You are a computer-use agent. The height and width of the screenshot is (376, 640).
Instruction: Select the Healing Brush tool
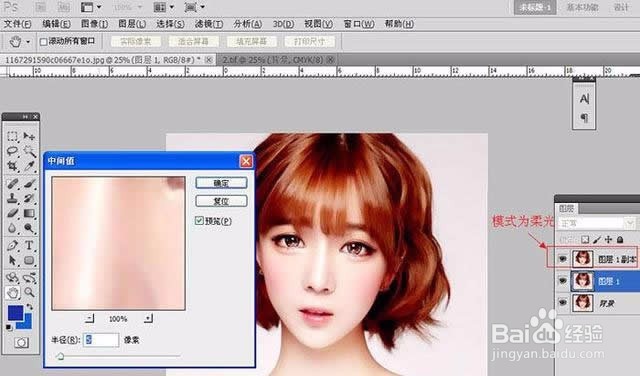(12, 184)
